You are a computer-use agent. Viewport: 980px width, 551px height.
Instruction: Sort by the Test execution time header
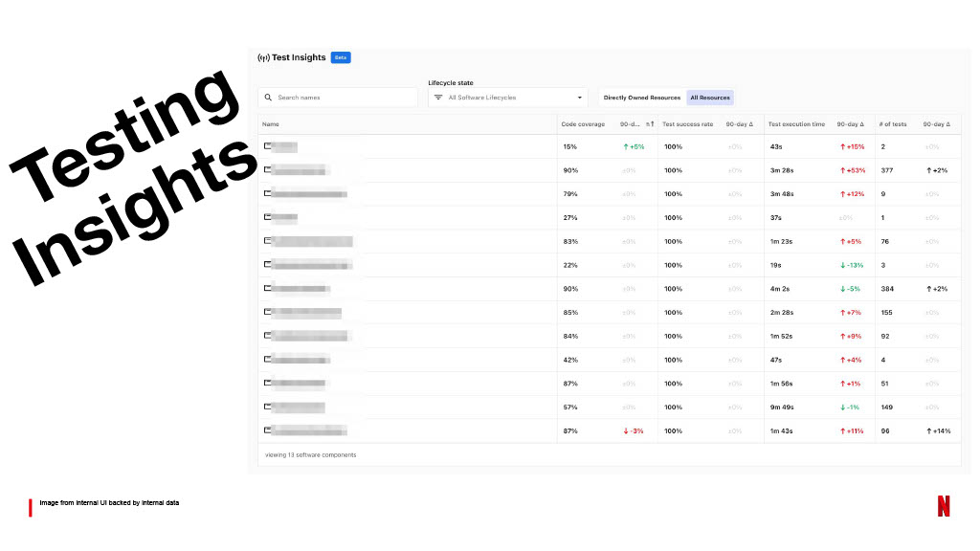[x=796, y=124]
